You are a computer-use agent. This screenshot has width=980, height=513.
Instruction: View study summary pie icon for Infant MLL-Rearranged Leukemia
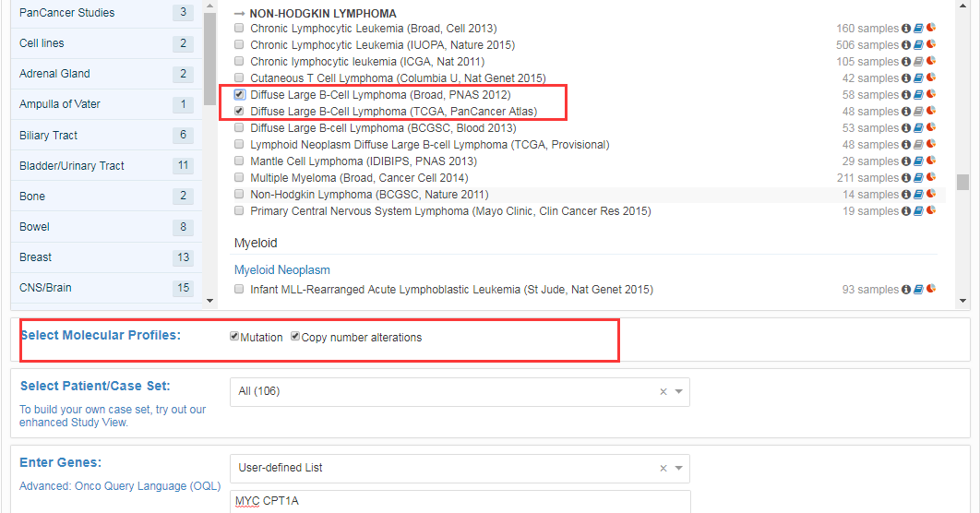click(930, 290)
